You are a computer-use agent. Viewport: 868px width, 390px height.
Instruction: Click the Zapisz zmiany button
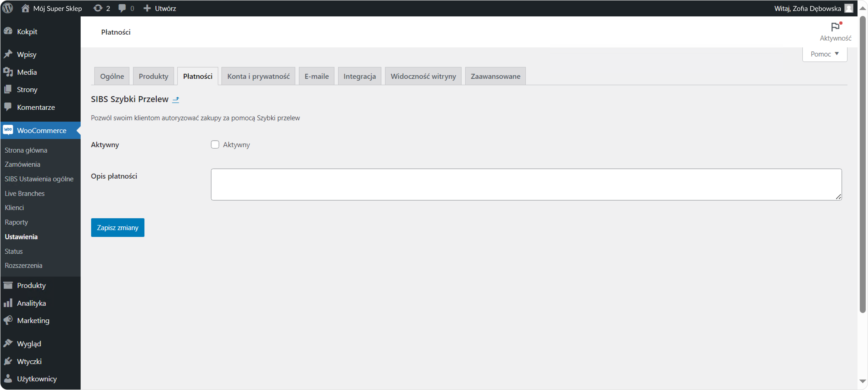pyautogui.click(x=117, y=228)
